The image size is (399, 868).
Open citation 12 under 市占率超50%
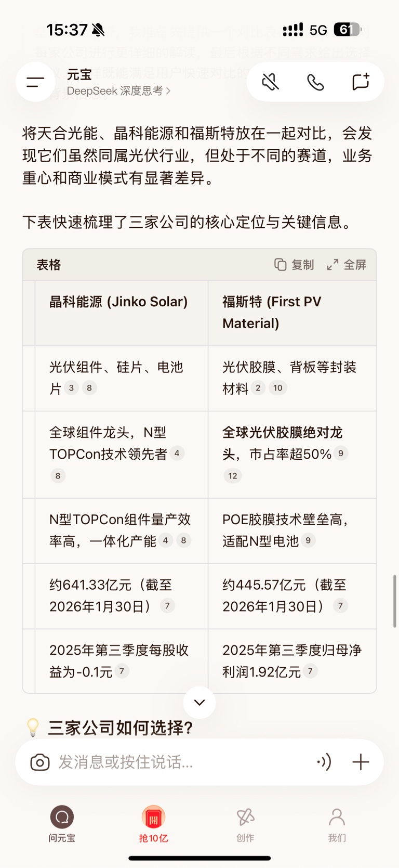click(232, 476)
